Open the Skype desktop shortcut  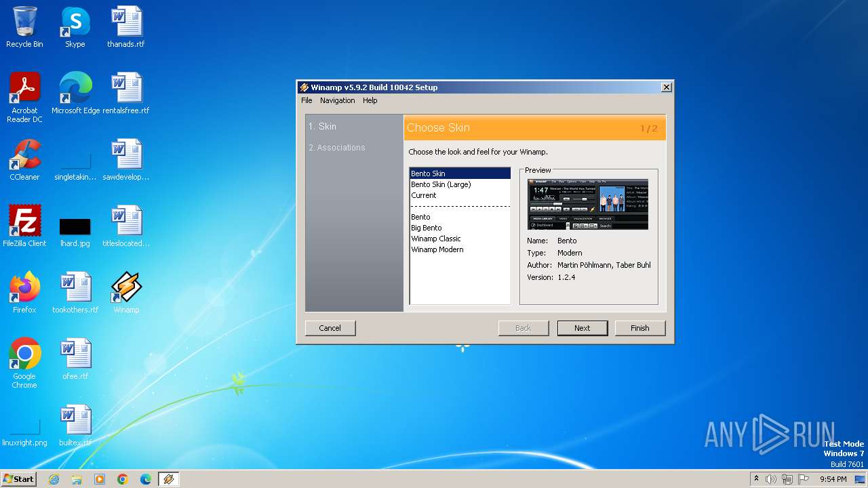coord(75,27)
